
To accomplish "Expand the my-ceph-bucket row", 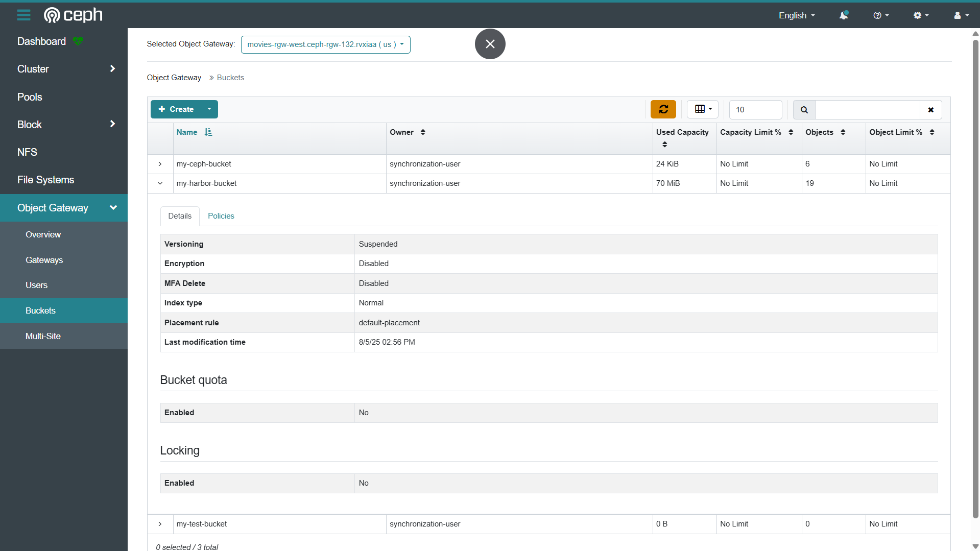I will coord(160,164).
